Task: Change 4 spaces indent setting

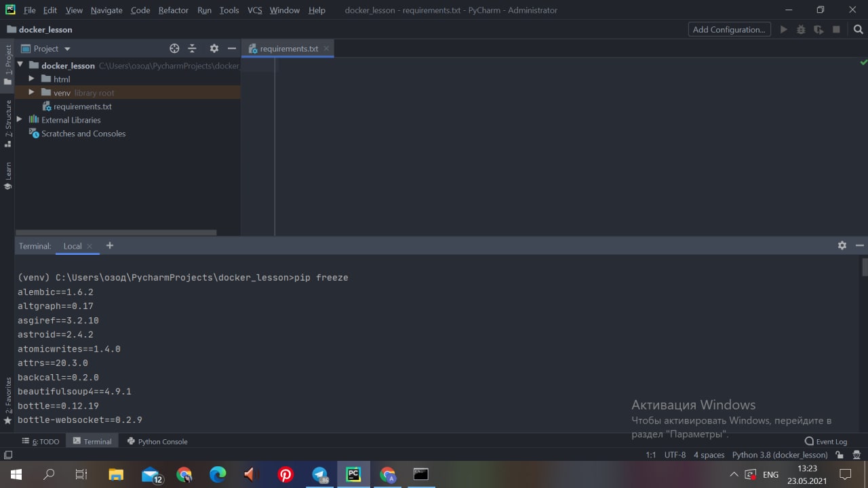Action: tap(709, 455)
